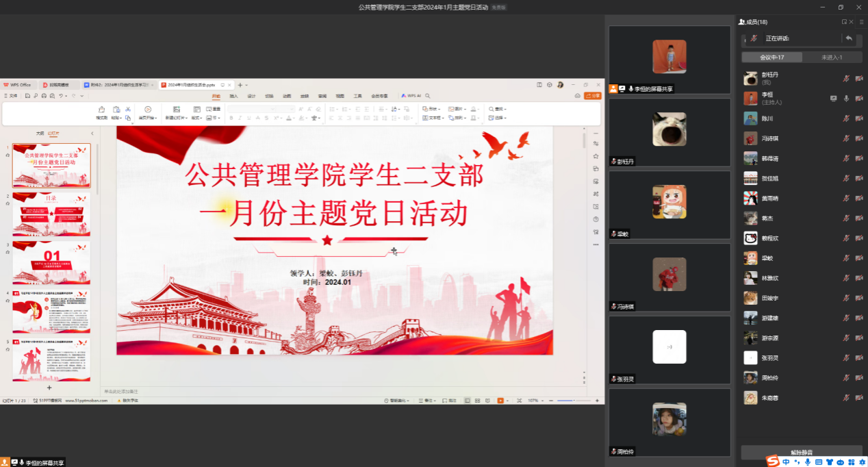
Task: Open the 插入 ribbon tab
Action: coord(233,97)
